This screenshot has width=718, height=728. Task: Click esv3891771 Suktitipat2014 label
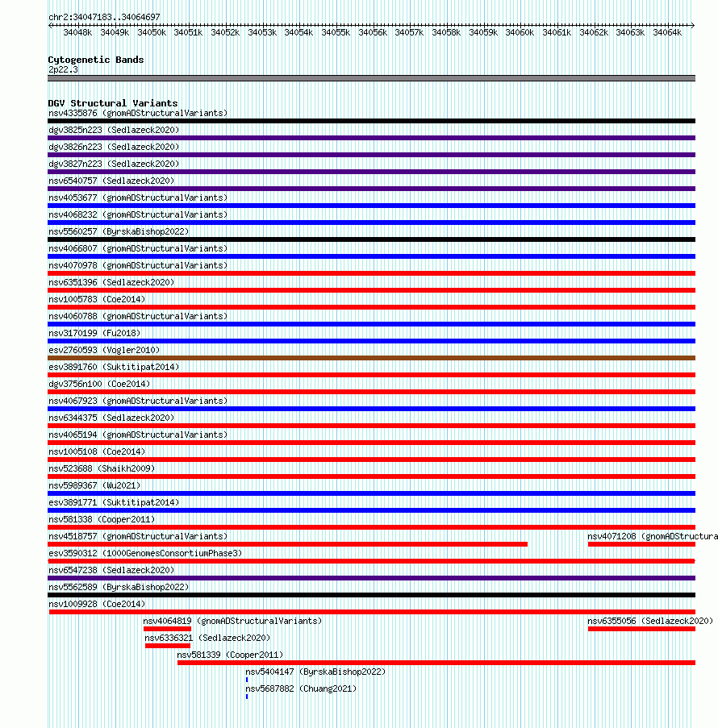pos(114,502)
